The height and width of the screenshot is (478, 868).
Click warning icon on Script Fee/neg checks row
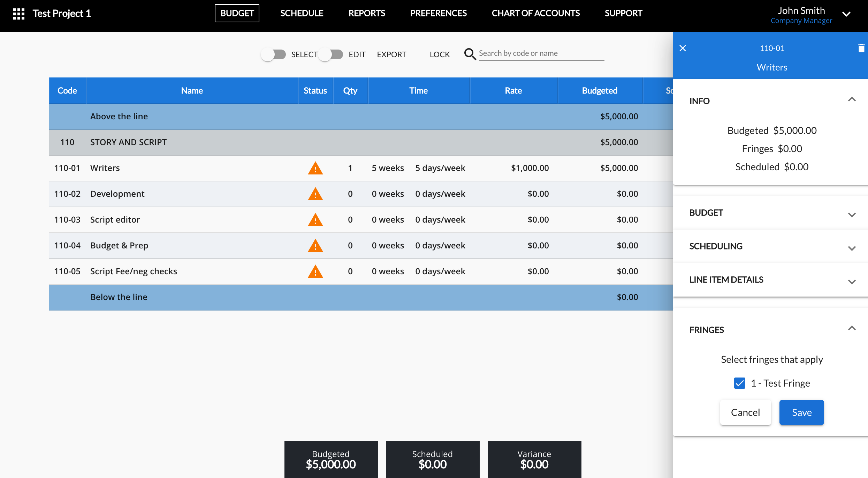point(315,271)
